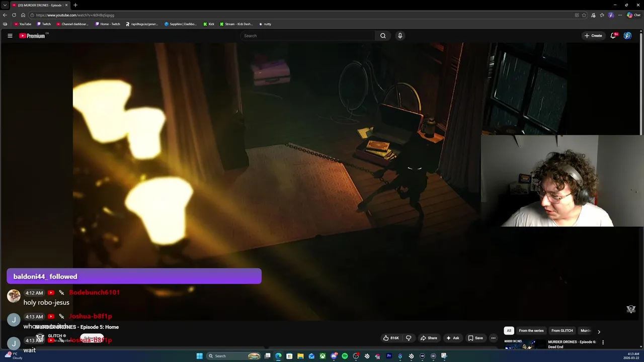Open browser profile avatar in toolbar

pyautogui.click(x=611, y=15)
